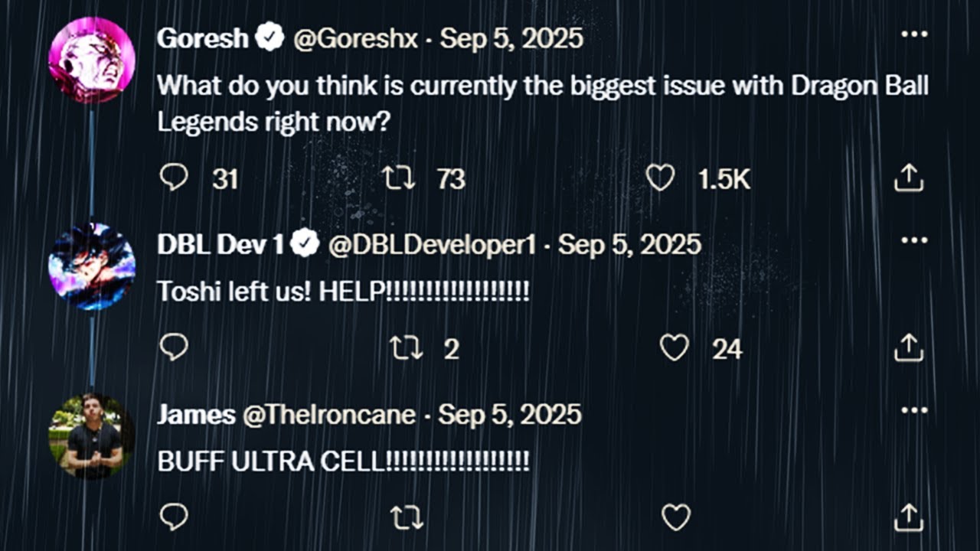
Task: Share Goresh's tweet via upload icon
Action: point(909,178)
